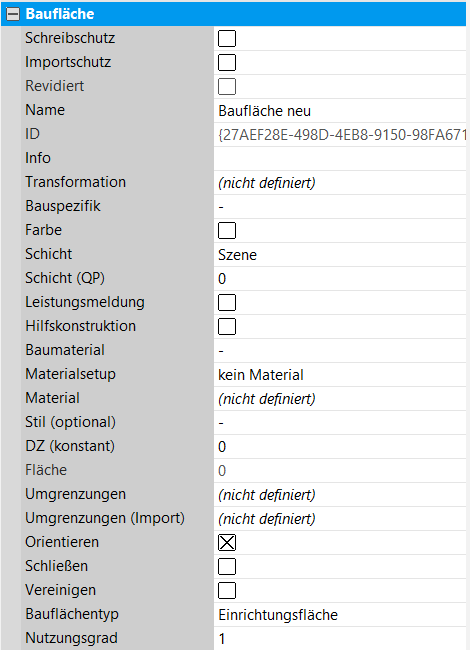Toggle the Revidiert checkbox
This screenshot has height=650, width=470.
pos(227,87)
